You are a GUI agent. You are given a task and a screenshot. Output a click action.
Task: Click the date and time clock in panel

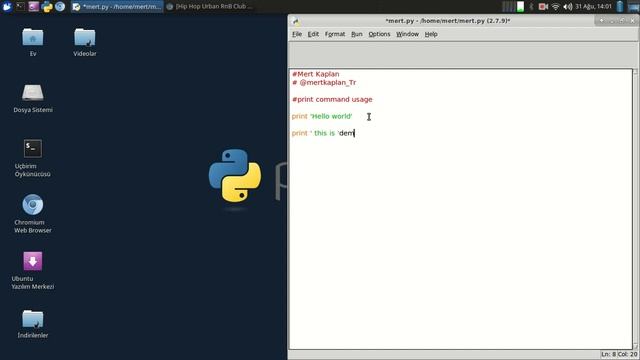point(593,7)
